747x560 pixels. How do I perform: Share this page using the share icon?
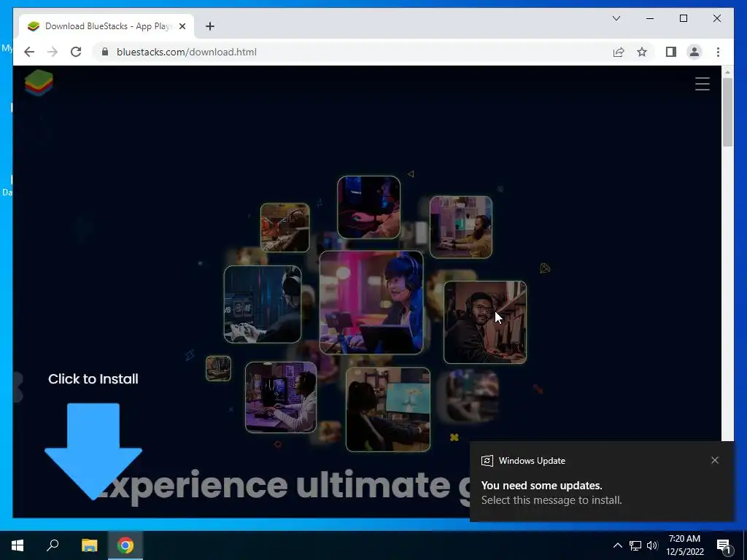[x=619, y=52]
